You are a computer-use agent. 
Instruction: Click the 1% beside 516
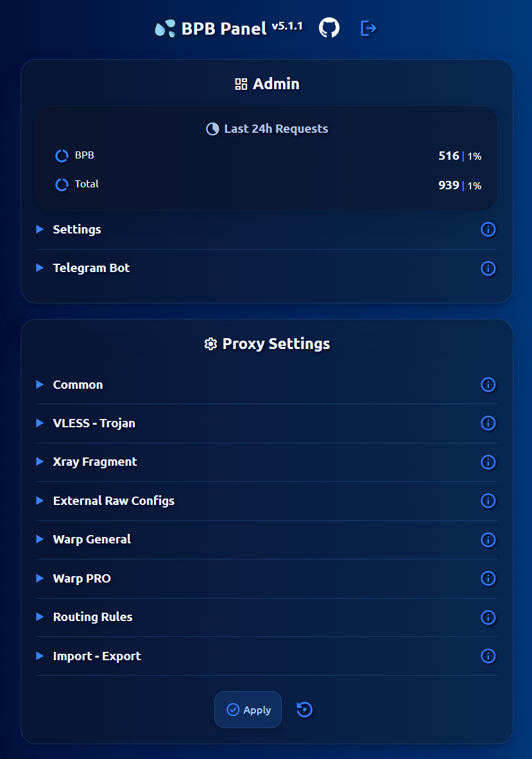click(x=474, y=157)
